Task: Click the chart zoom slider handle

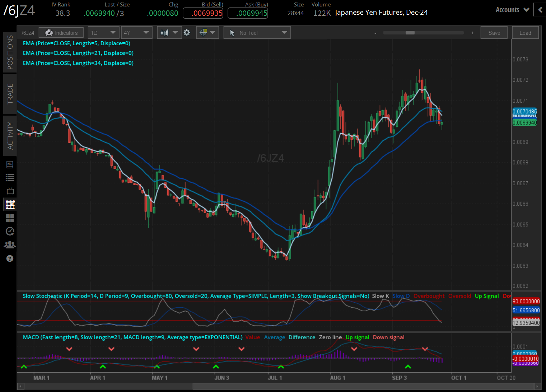Action: [x=410, y=33]
